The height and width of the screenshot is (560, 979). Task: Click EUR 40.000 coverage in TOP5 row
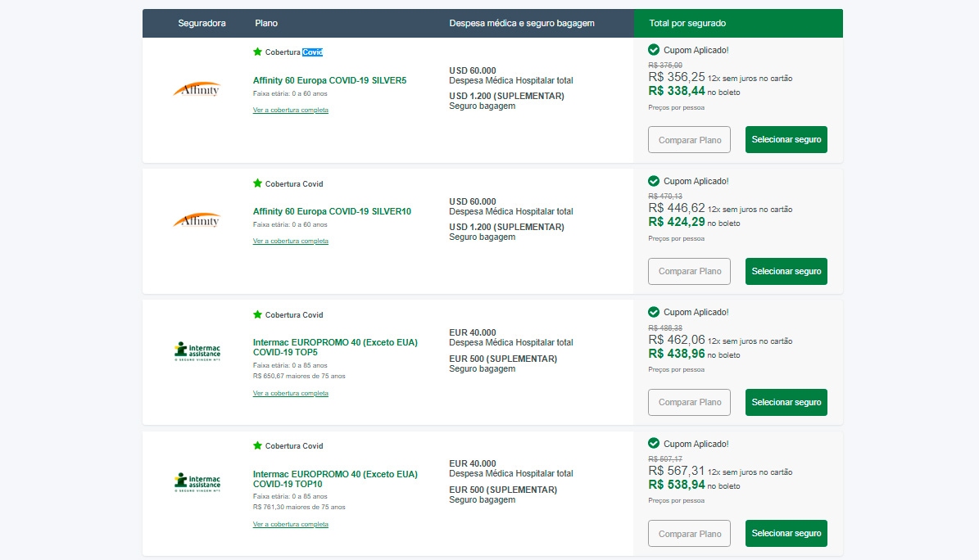473,332
